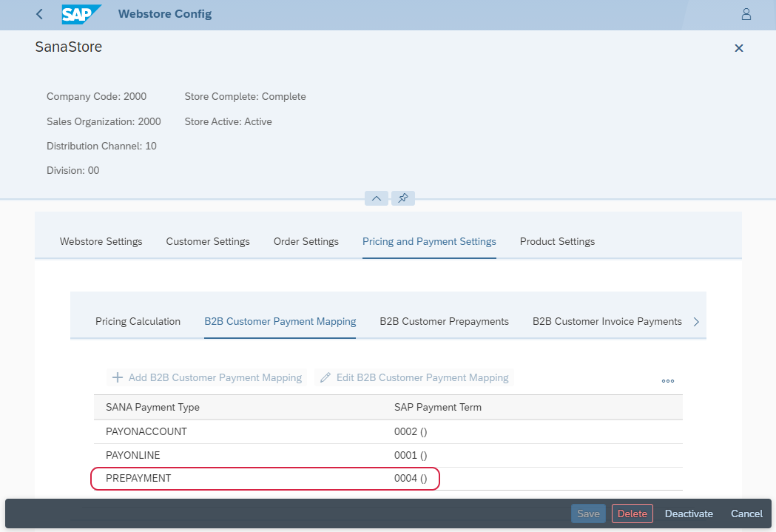Viewport: 776px width, 532px height.
Task: Click payment term value 0001 ()
Action: (411, 455)
